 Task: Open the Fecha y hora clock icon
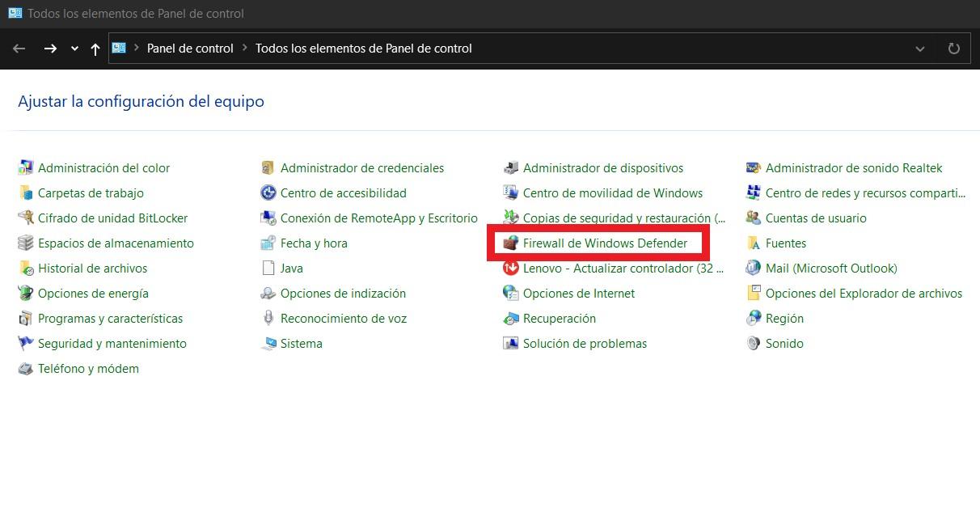[268, 243]
